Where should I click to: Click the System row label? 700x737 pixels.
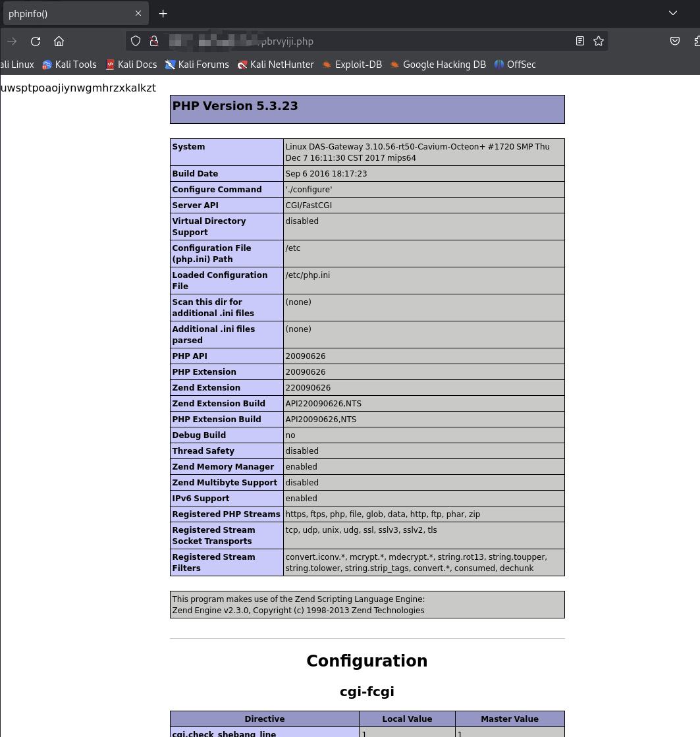(227, 152)
